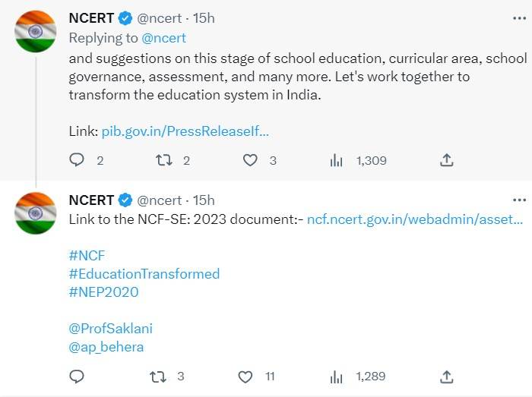Open more options on second tweet
The image size is (532, 397).
519,200
